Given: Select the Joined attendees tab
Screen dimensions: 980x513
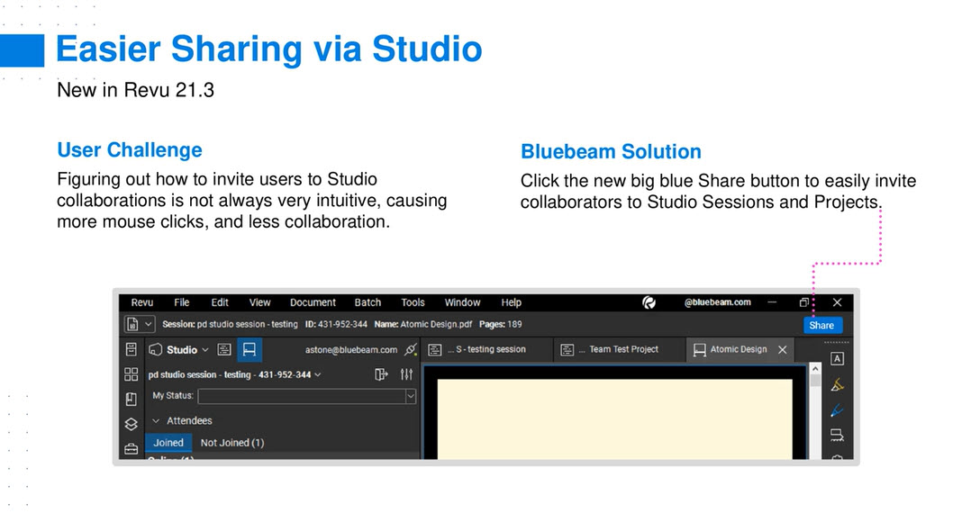Looking at the screenshot, I should pos(168,443).
